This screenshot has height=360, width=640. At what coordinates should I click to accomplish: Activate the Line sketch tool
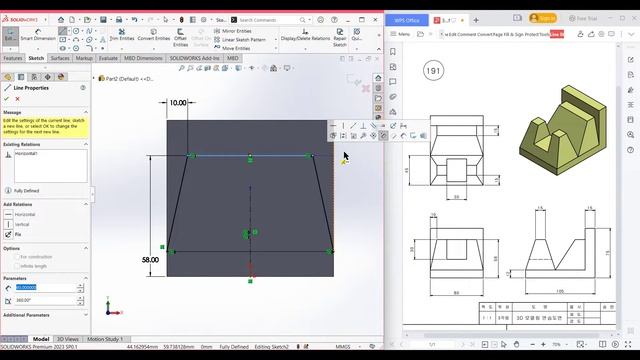click(x=62, y=31)
